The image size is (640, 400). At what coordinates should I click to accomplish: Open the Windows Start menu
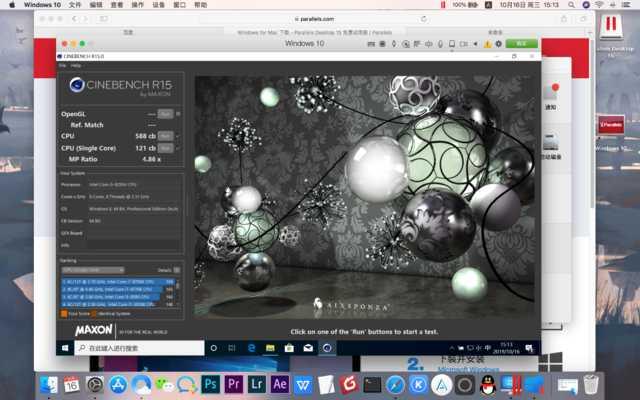pos(65,348)
